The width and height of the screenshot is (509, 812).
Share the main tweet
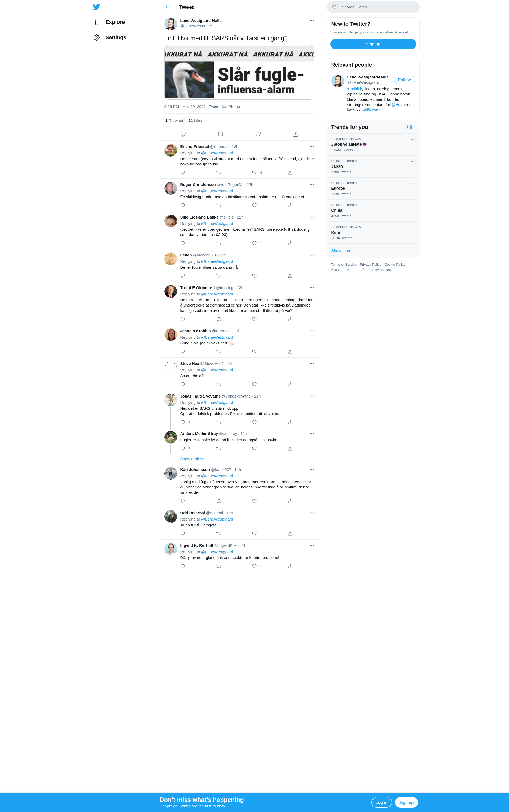[x=295, y=134]
